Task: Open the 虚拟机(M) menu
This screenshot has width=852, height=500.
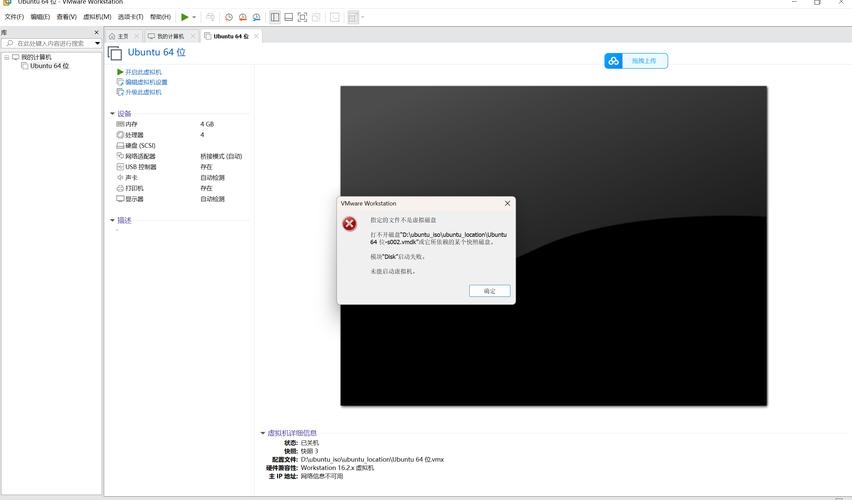Action: 97,17
